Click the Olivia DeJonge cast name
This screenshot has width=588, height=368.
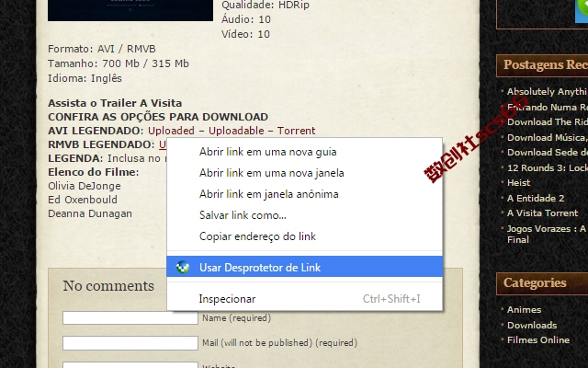(85, 186)
